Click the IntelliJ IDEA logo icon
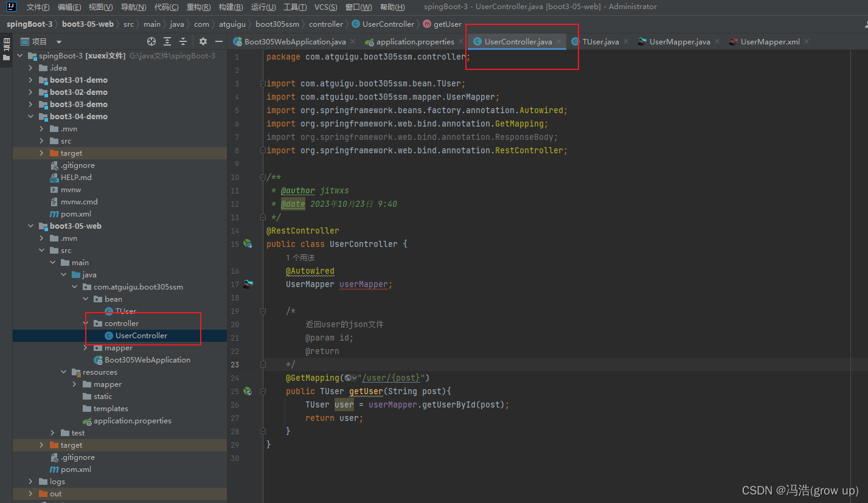868x503 pixels. (x=11, y=7)
